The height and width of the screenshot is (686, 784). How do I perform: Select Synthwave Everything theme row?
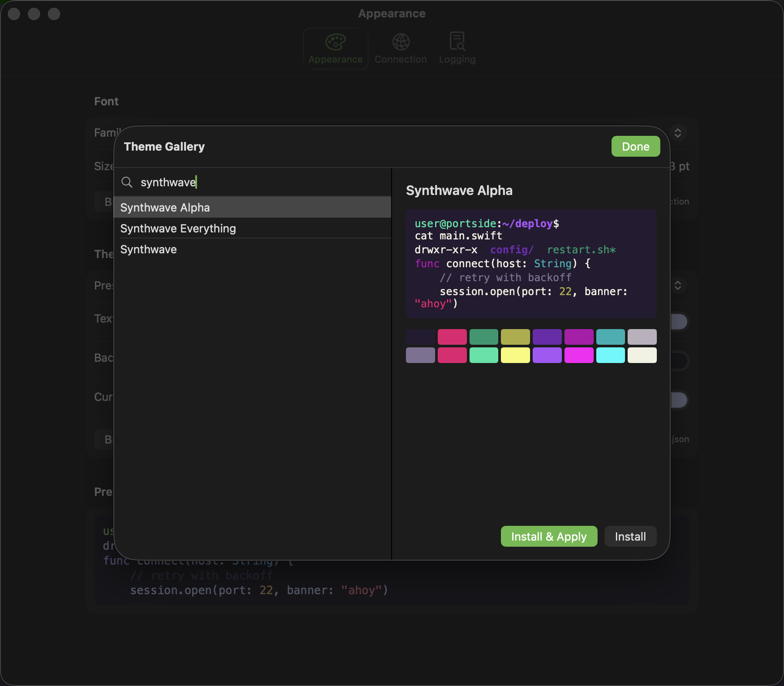[x=253, y=228]
